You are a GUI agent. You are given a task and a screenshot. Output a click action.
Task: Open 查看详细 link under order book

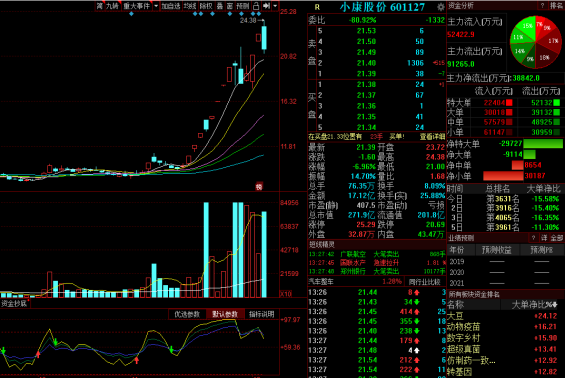(432, 136)
